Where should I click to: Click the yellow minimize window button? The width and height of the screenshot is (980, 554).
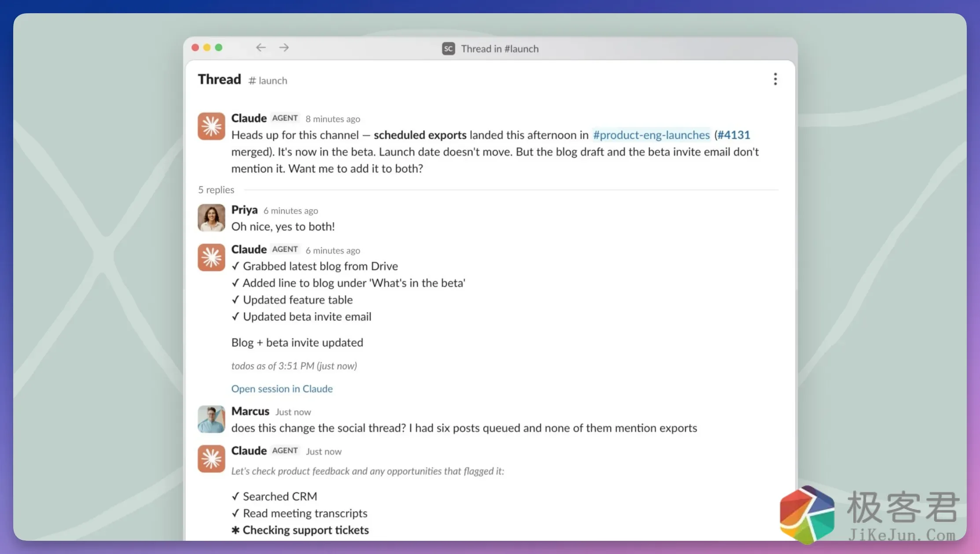pyautogui.click(x=207, y=48)
